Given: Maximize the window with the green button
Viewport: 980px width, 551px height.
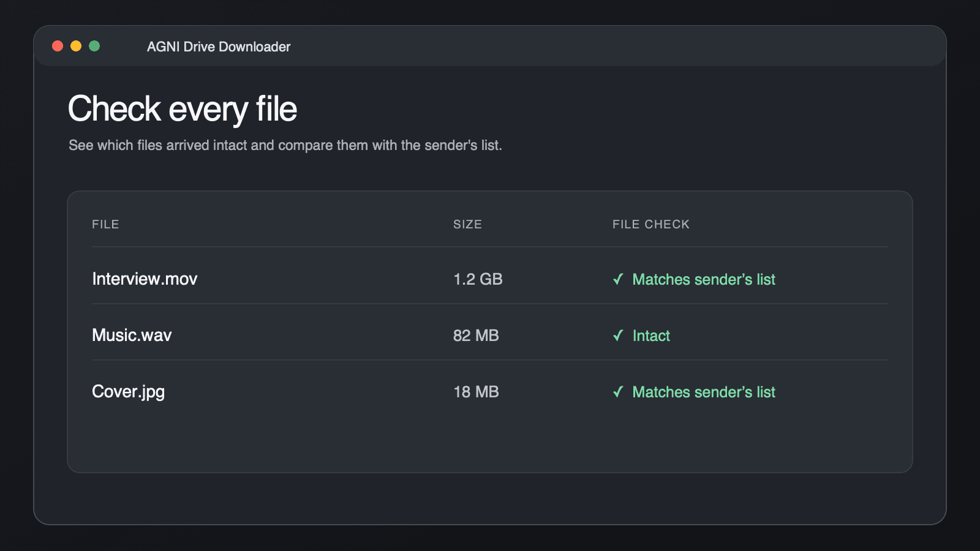Looking at the screenshot, I should pos(94,46).
